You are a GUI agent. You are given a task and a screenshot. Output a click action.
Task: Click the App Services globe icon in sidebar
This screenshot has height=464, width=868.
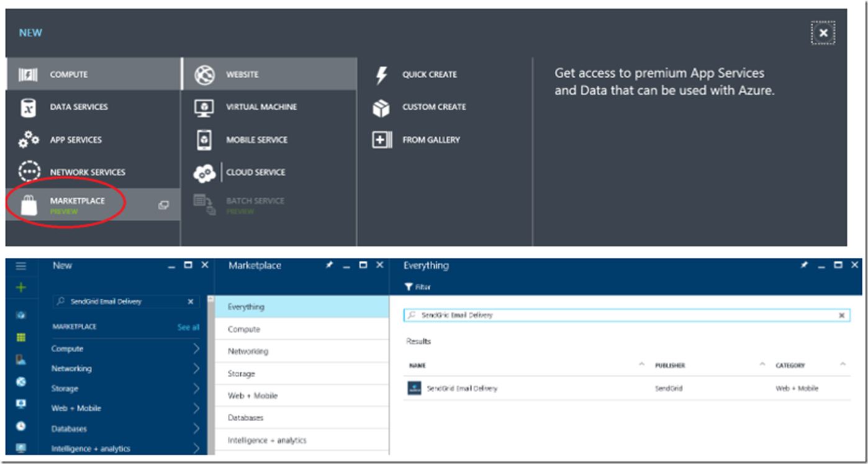click(x=21, y=381)
